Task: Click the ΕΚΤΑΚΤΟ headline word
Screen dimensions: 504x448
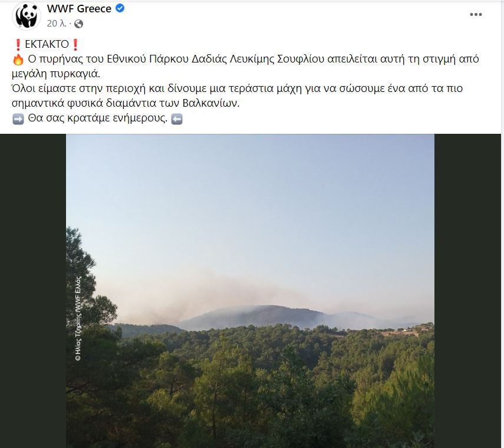Action: 47,44
